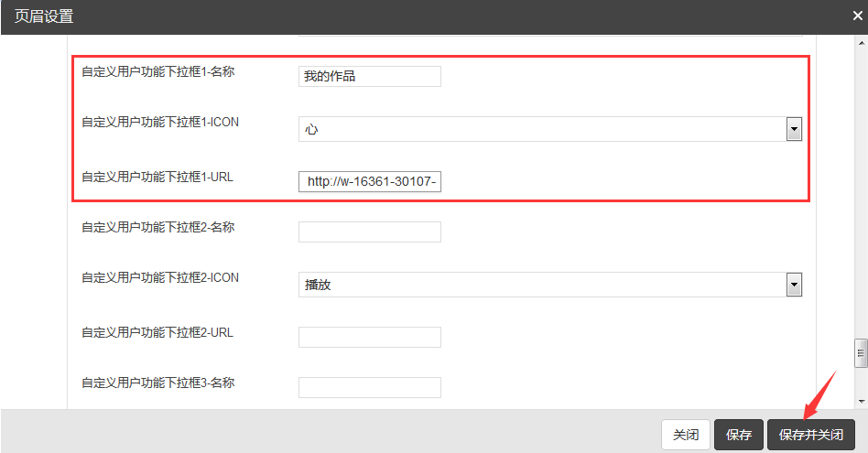Viewport: 868px width, 453px height.
Task: Close the 页眉设置 dialog with X
Action: 858,16
